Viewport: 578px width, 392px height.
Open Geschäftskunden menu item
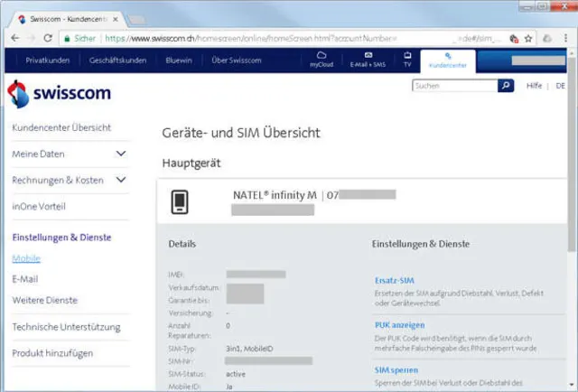[x=117, y=61]
